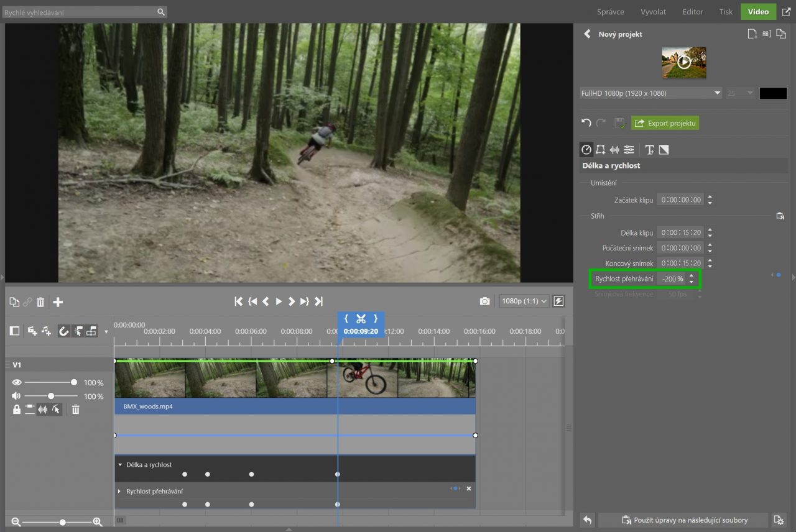Mute the V1 track with the speaker icon
This screenshot has width=796, height=532.
[16, 396]
